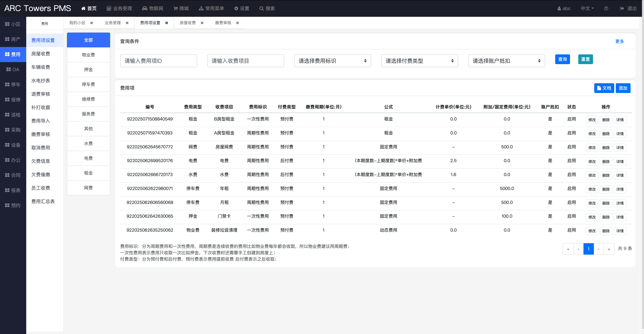Click the 退出 logout icon

(622, 9)
